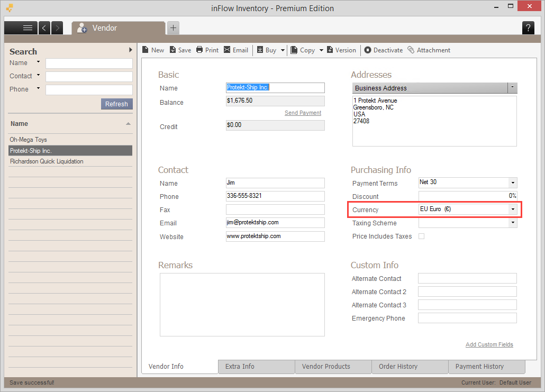
Task: Go forward with the right arrow
Action: pos(57,28)
